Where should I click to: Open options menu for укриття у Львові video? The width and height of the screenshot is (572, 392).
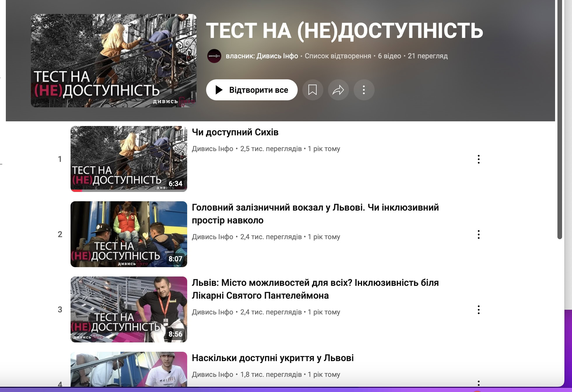(x=478, y=383)
